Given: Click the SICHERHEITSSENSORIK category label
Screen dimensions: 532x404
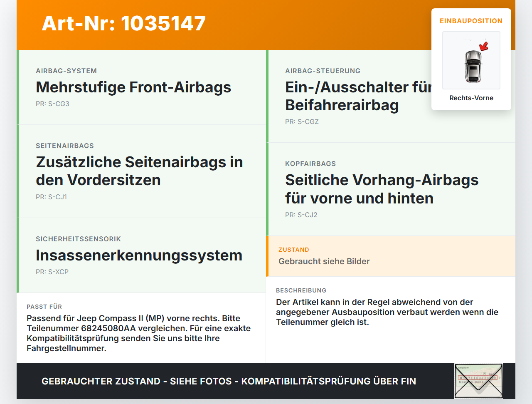Looking at the screenshot, I should tap(78, 239).
